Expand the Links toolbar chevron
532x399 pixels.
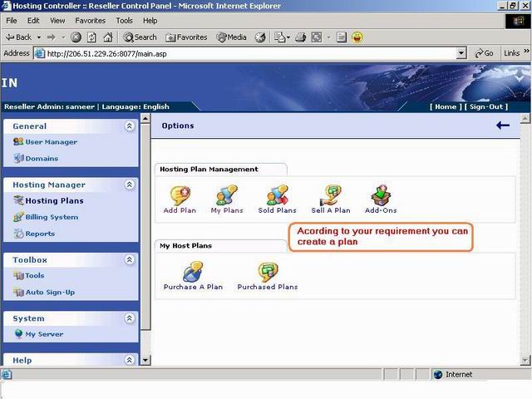pos(526,51)
